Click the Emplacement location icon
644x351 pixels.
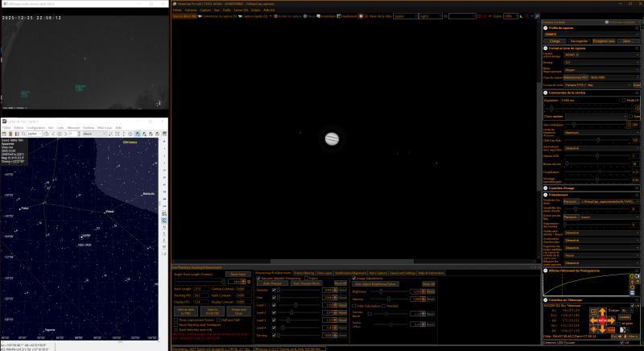click(339, 16)
